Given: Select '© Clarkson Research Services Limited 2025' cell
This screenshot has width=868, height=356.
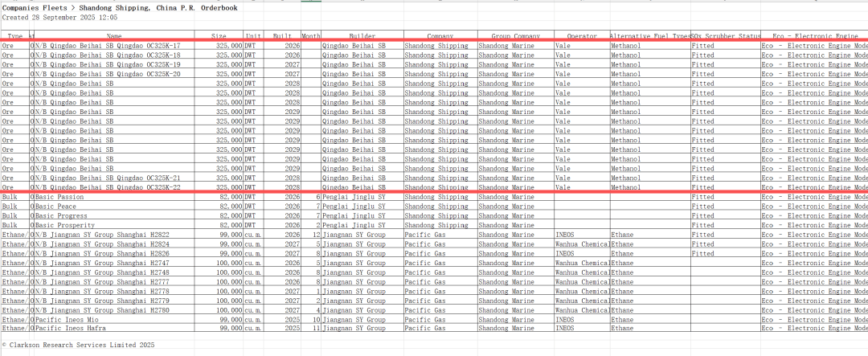Looking at the screenshot, I should pyautogui.click(x=78, y=345).
